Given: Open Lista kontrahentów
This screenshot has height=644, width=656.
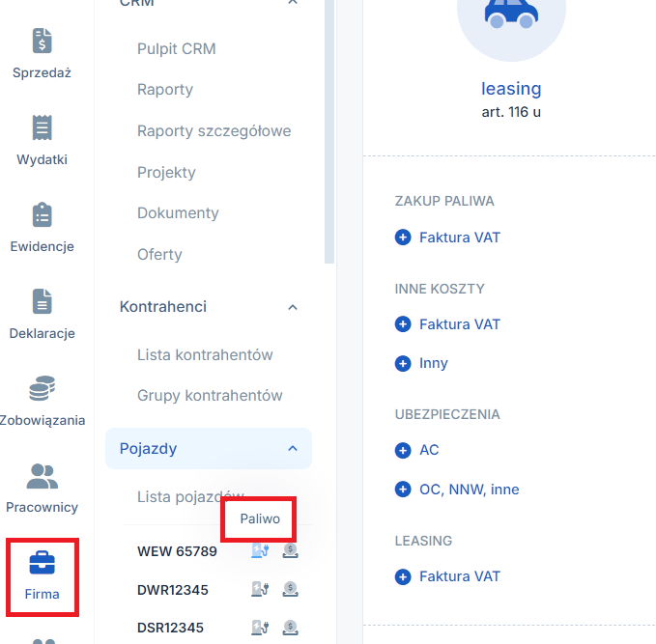Looking at the screenshot, I should (x=205, y=355).
